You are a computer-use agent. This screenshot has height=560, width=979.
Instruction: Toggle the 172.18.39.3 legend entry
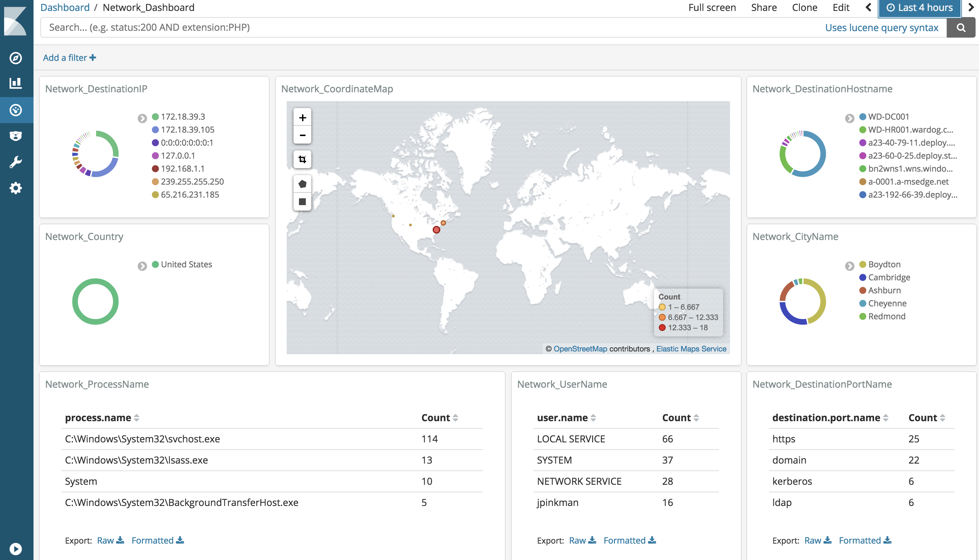click(182, 117)
